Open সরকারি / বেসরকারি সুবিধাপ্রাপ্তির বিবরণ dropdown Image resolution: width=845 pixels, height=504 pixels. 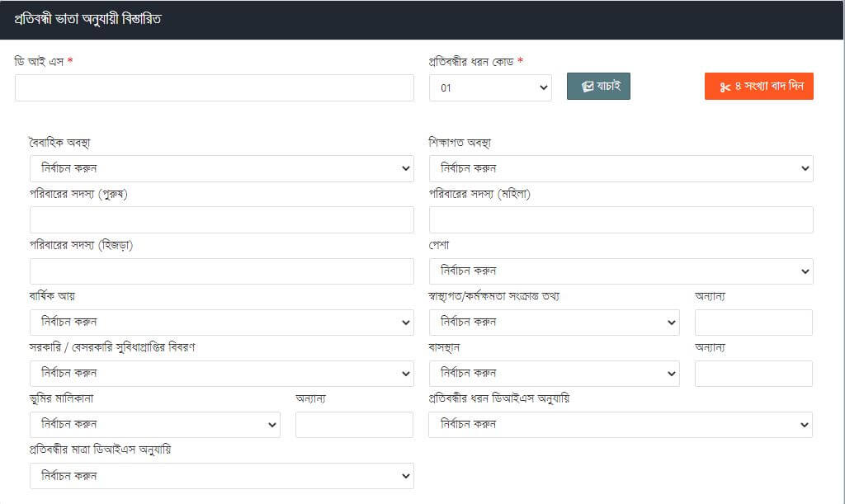(221, 373)
